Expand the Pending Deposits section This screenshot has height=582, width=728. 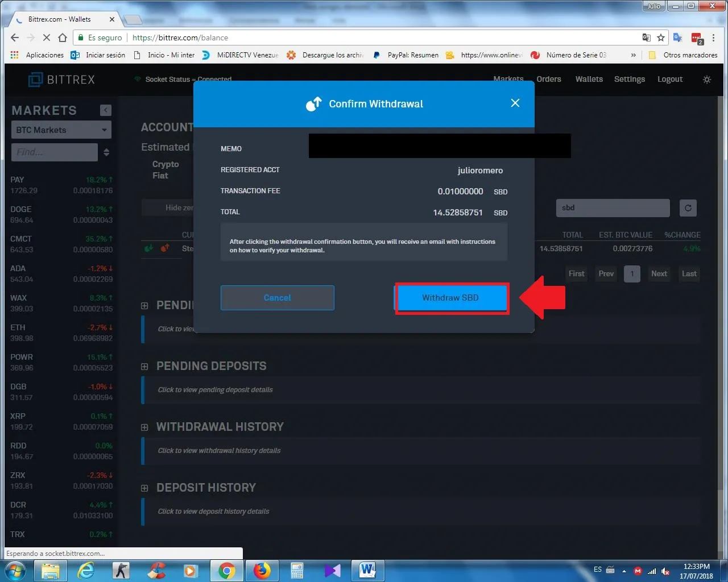144,367
